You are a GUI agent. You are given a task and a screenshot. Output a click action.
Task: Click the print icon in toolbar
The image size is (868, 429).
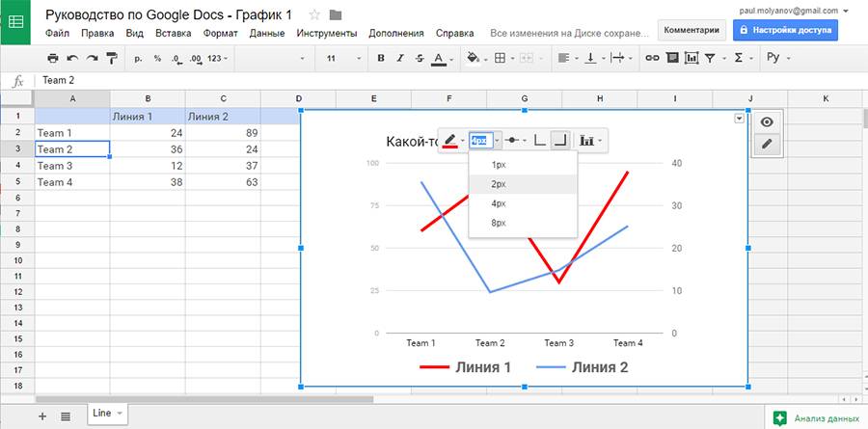point(53,58)
